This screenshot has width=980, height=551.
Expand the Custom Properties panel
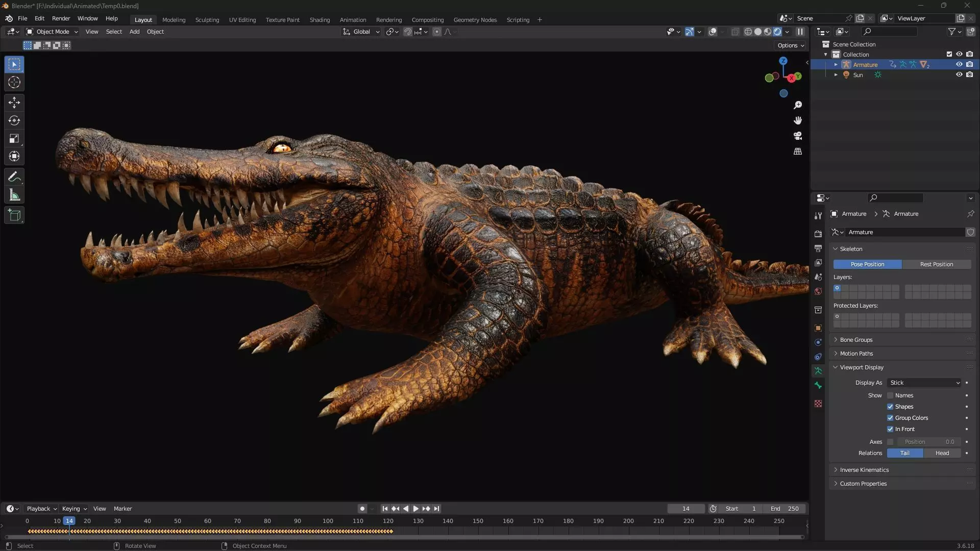[863, 484]
